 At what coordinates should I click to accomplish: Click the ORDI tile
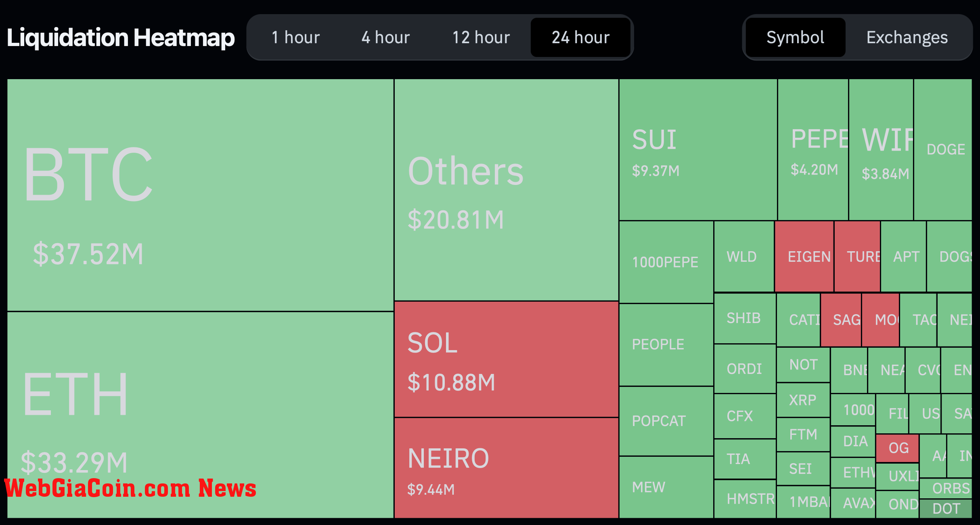pos(745,369)
